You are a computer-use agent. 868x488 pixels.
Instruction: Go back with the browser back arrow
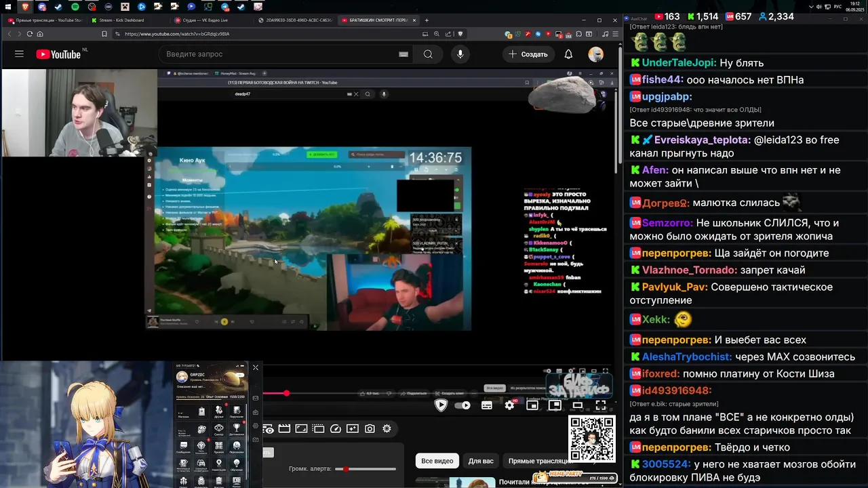pos(9,34)
